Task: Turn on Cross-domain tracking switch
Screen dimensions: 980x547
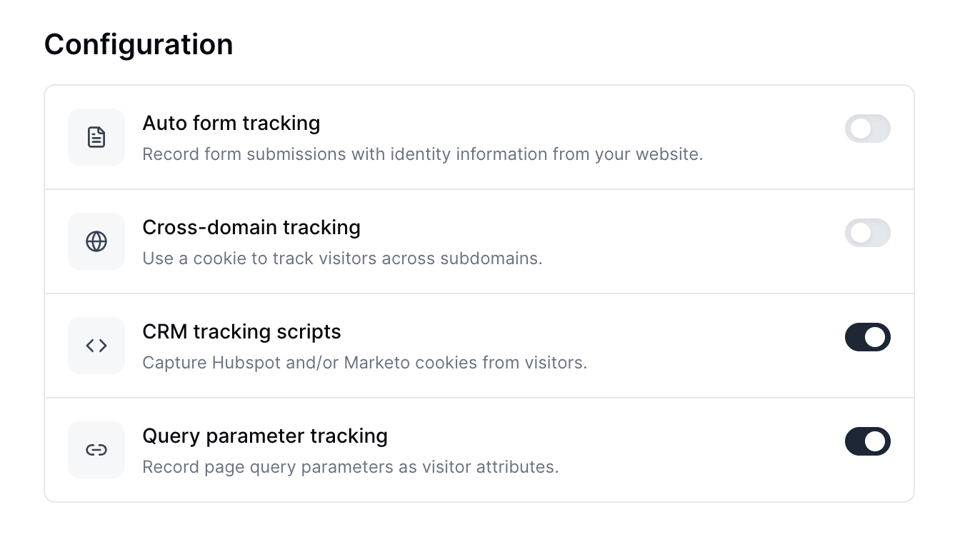Action: (x=867, y=234)
